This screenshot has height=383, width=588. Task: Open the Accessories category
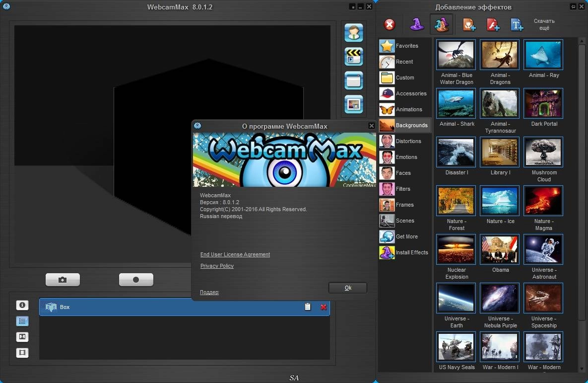point(405,93)
